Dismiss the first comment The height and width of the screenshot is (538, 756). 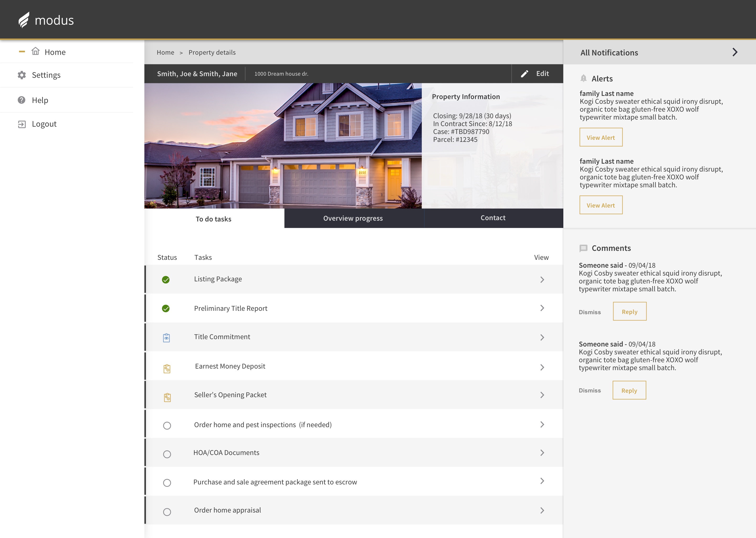(x=590, y=312)
